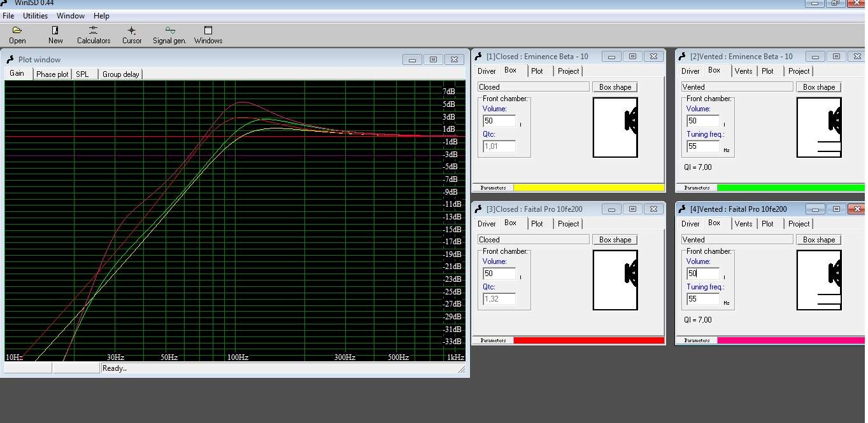Click Box shape button in Closed Eminence window
Viewport: 868px width, 423px height.
(615, 87)
